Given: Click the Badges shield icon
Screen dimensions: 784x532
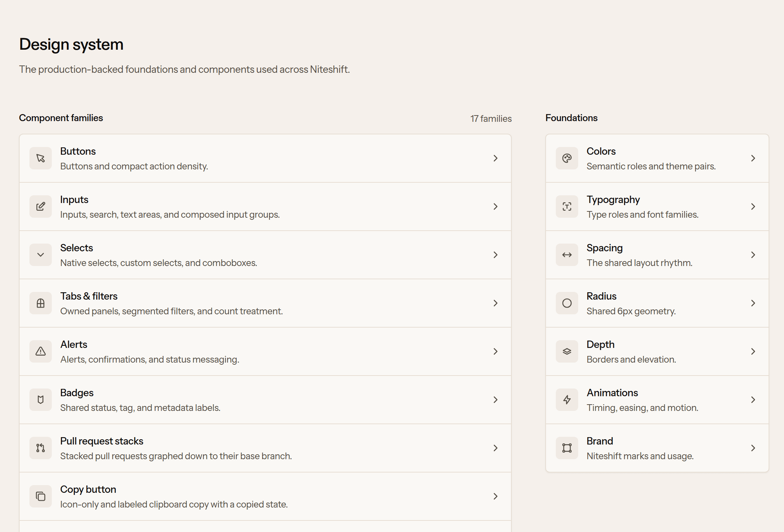Looking at the screenshot, I should pyautogui.click(x=41, y=400).
